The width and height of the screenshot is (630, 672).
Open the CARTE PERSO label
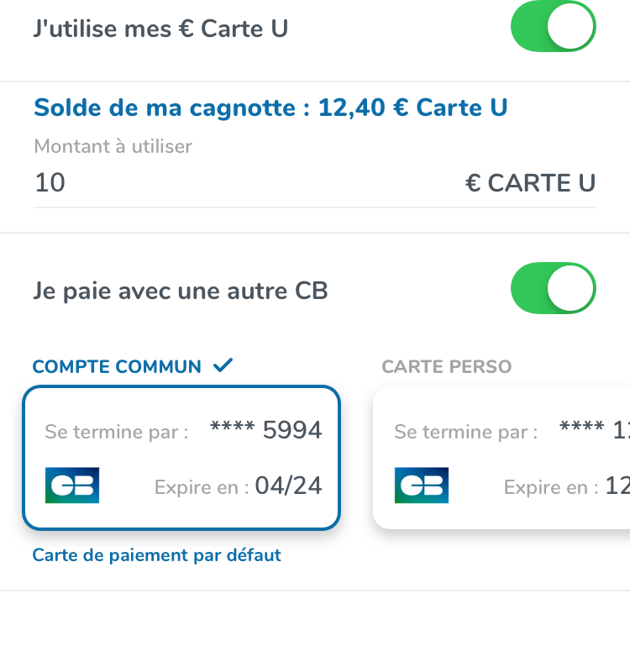[447, 367]
